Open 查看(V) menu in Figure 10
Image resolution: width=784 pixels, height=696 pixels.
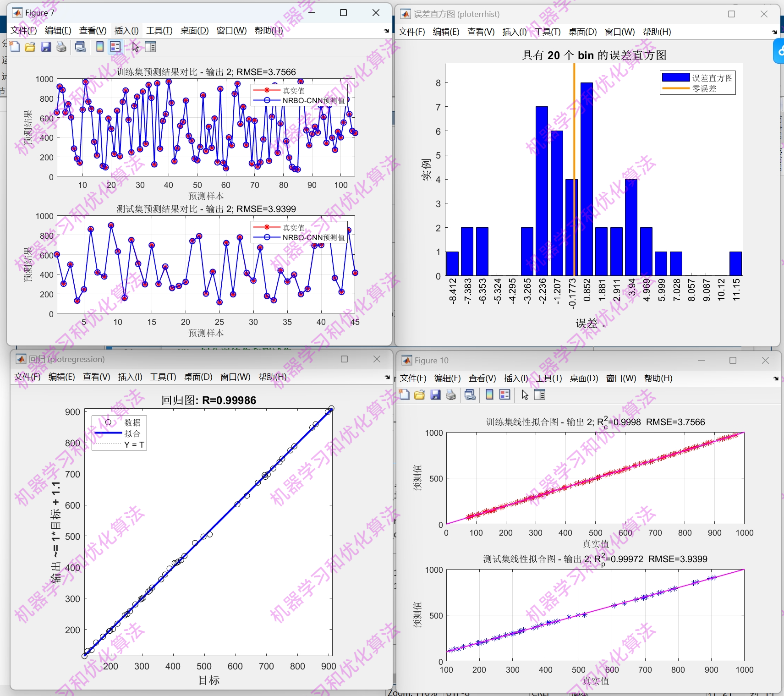(x=482, y=378)
